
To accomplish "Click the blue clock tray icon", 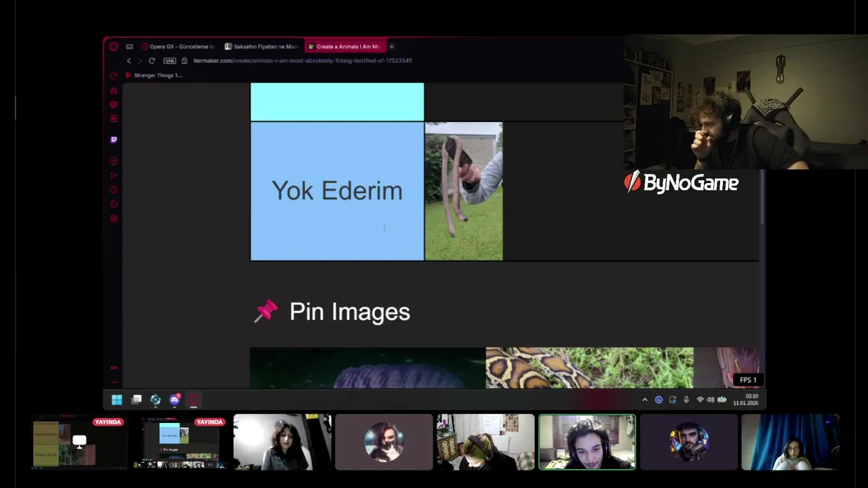I will click(x=658, y=400).
